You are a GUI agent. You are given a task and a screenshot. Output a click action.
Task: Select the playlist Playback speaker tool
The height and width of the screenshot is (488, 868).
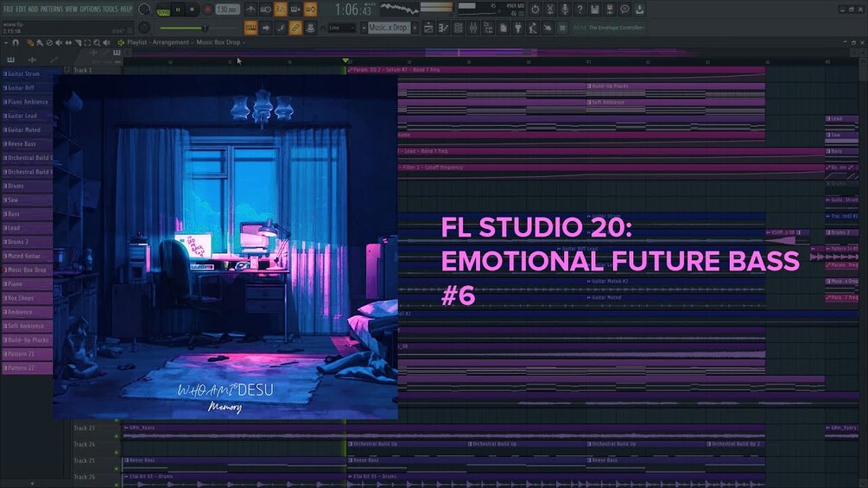[x=106, y=42]
